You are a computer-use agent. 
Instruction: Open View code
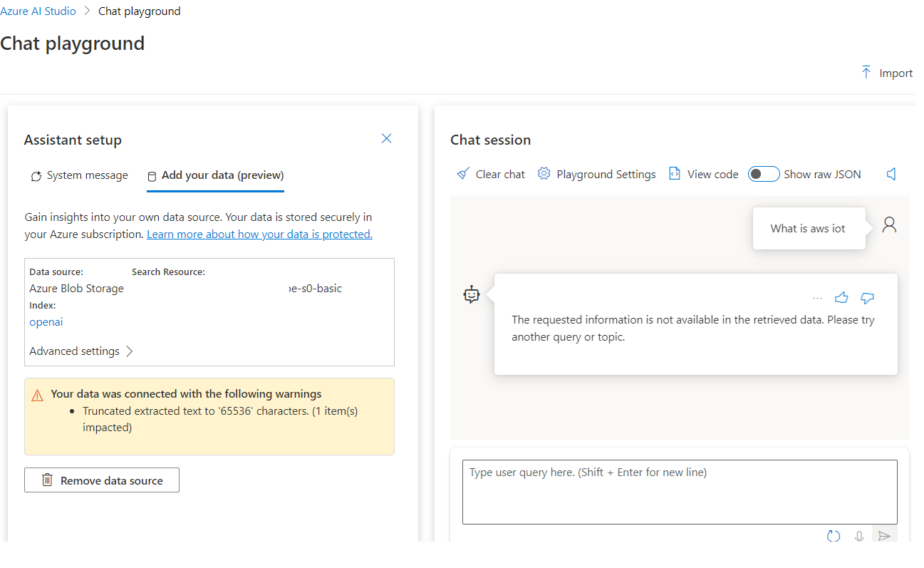(703, 174)
